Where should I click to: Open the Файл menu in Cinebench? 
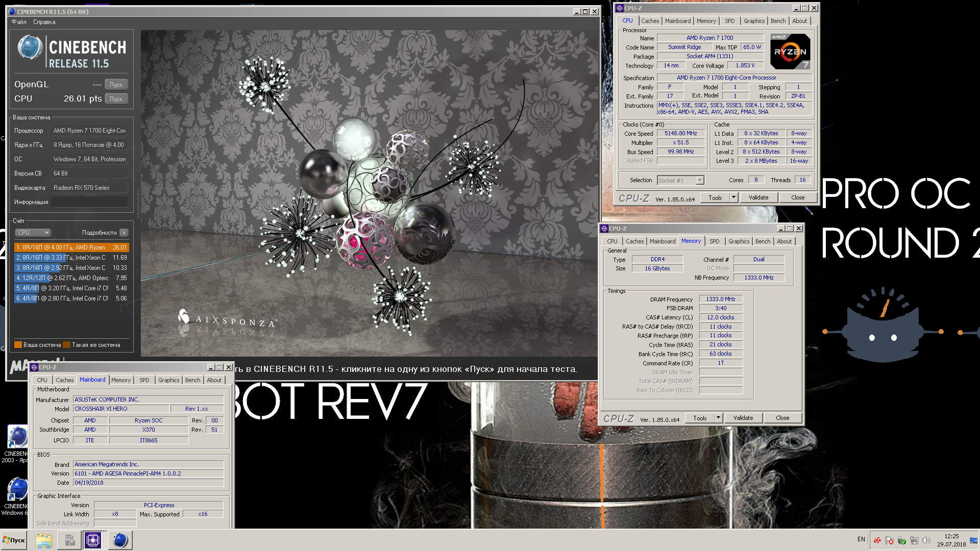point(19,22)
